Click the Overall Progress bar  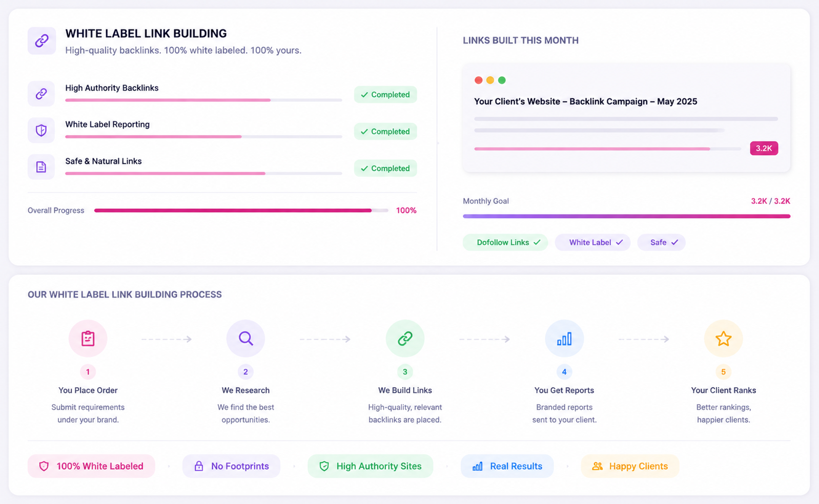[x=241, y=211]
